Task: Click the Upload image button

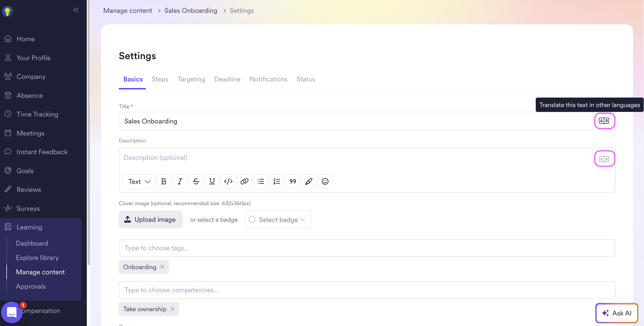Action: 151,220
